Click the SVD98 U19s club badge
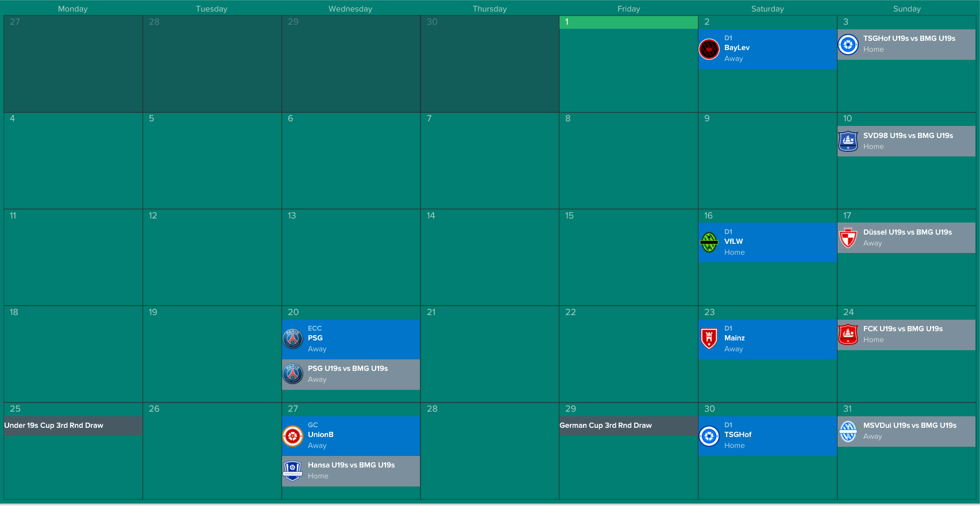Screen dimensions: 980x506 (848, 141)
